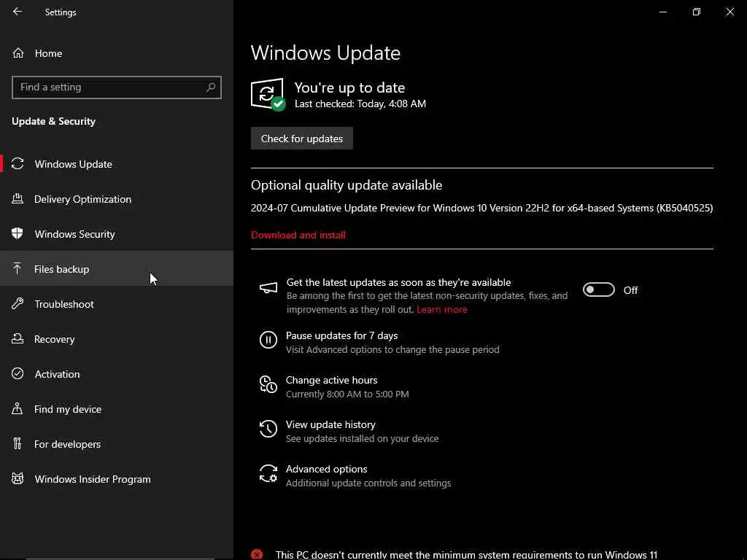Restore down the Settings window
The height and width of the screenshot is (560, 747).
point(697,12)
